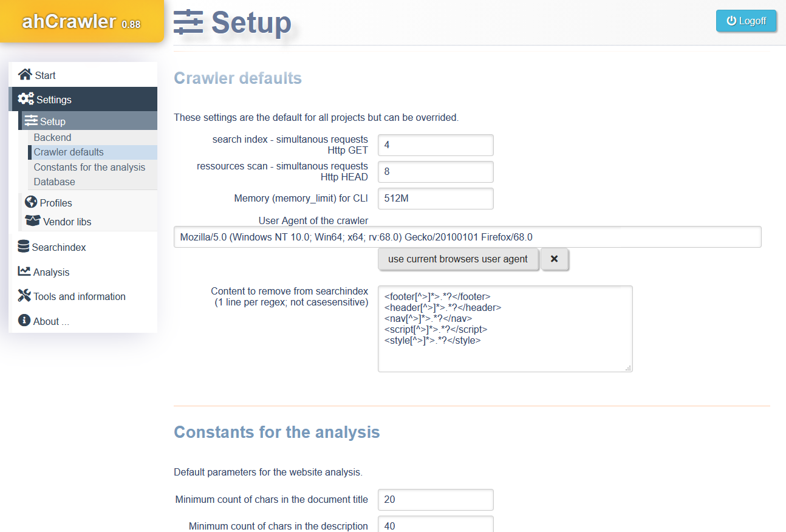Viewport: 786px width, 532px height.
Task: Click the database icon beside Searchindex
Action: coord(24,247)
